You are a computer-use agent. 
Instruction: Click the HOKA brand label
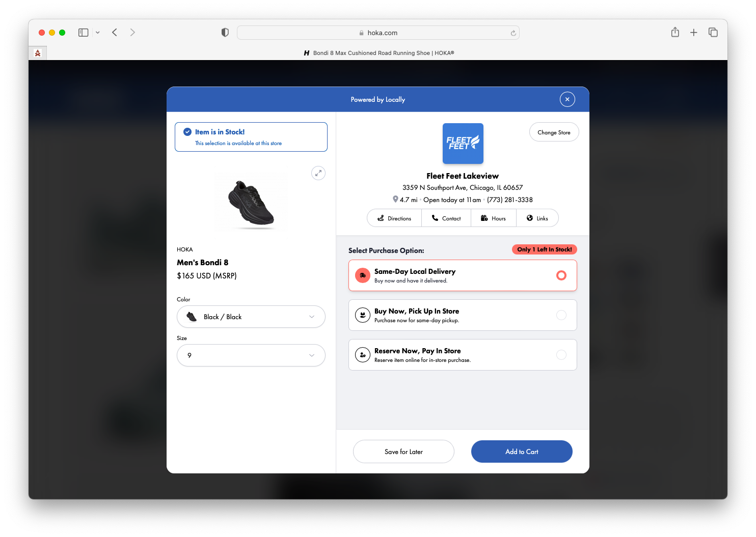185,249
